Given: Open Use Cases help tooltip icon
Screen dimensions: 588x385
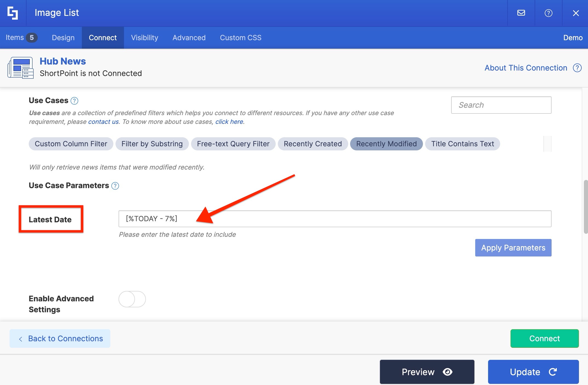Looking at the screenshot, I should pyautogui.click(x=74, y=101).
